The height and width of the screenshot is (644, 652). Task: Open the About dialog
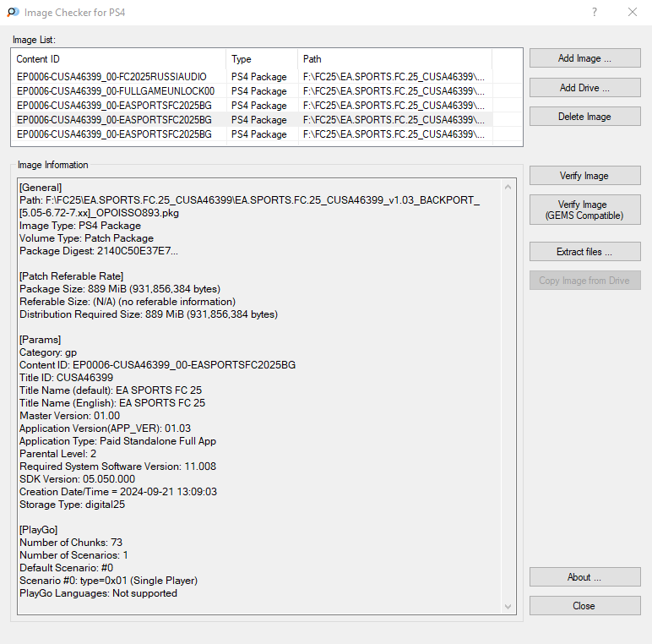coord(584,577)
